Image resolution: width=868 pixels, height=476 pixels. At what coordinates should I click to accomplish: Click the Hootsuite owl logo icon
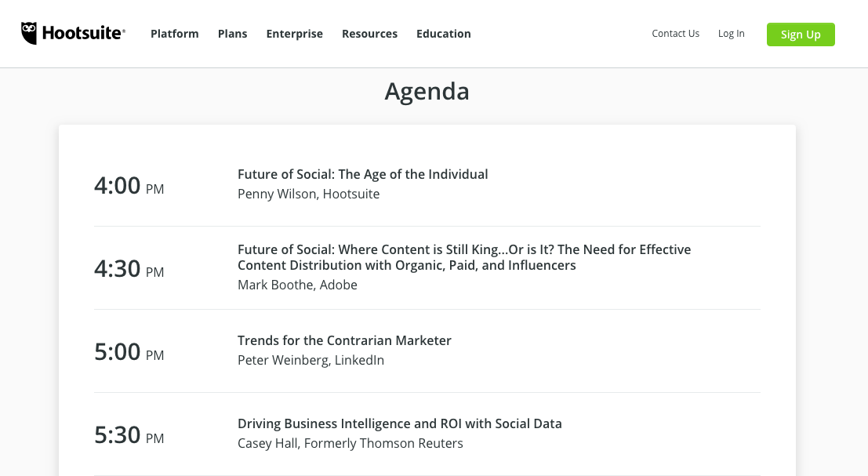[29, 33]
